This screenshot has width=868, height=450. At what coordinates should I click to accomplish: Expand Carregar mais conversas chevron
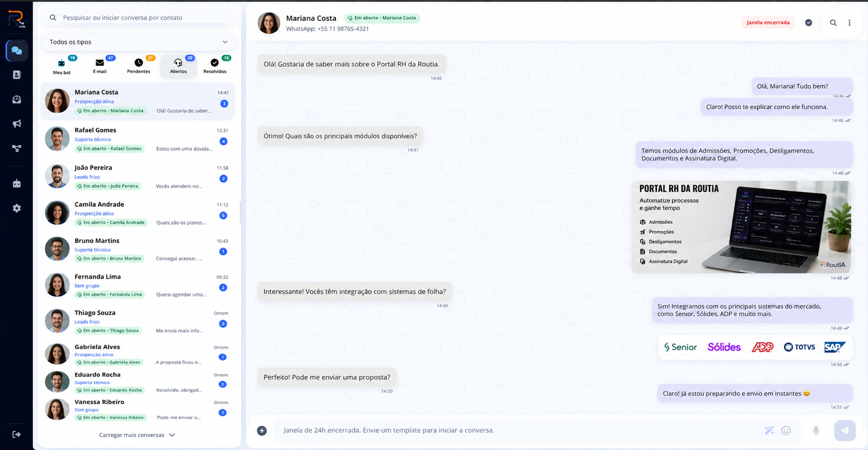pos(172,435)
